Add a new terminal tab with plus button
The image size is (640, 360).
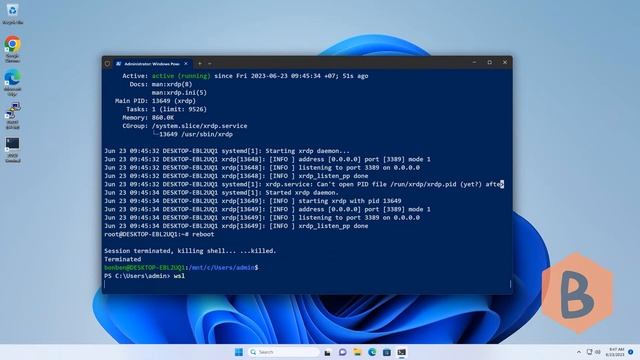point(200,64)
